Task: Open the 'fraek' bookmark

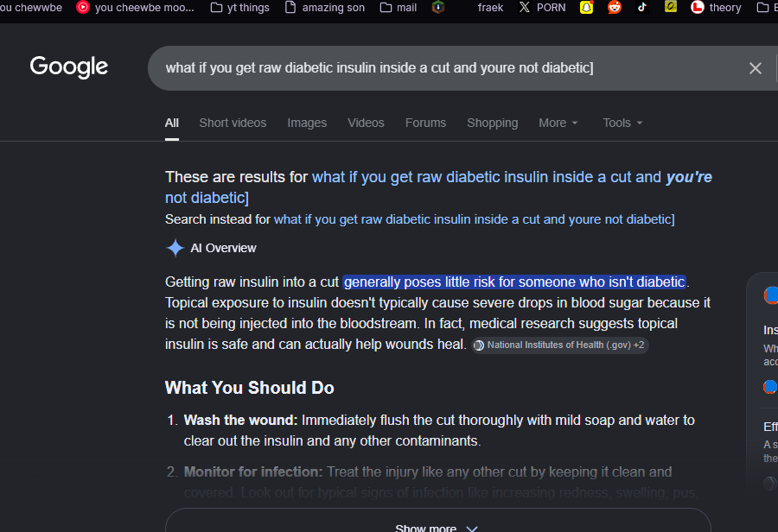Action: pos(490,8)
